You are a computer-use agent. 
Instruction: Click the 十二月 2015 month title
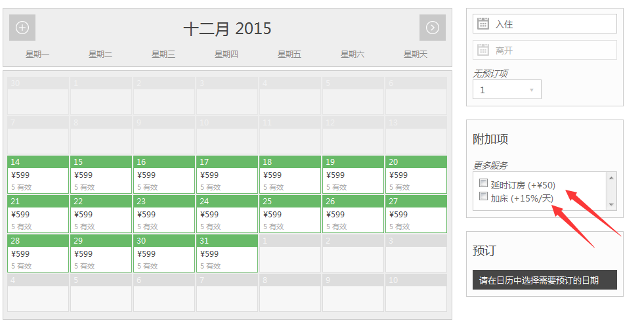click(227, 29)
